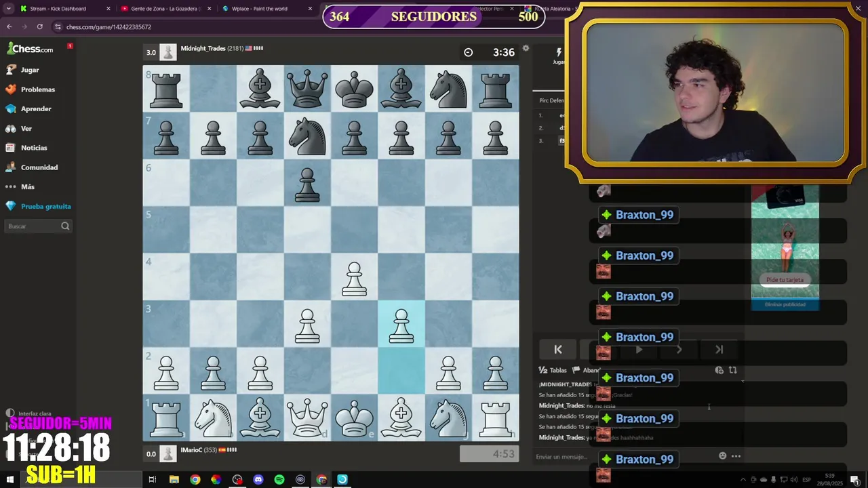Open Problemas in the sidebar
The height and width of the screenshot is (488, 868).
click(37, 89)
